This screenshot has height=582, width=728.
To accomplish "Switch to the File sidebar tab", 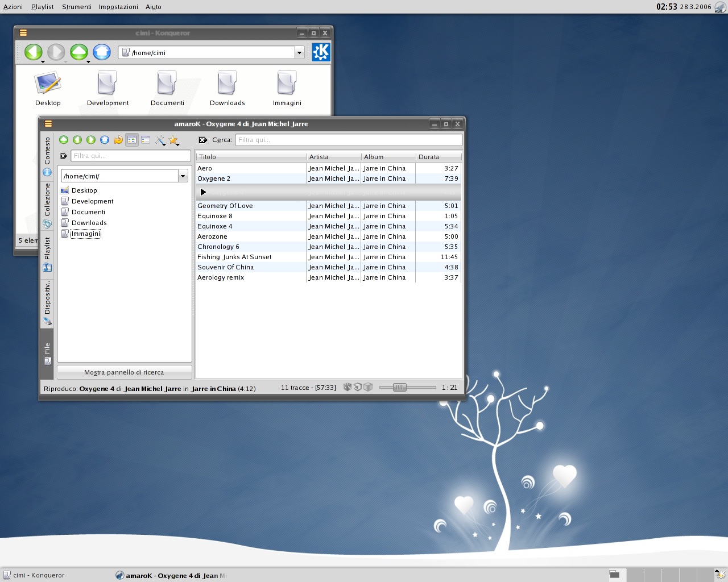I will point(47,354).
